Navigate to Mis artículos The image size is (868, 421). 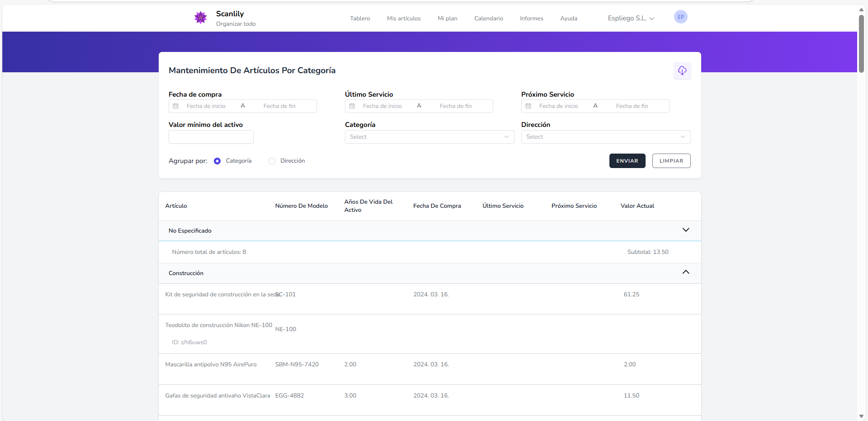coord(403,19)
